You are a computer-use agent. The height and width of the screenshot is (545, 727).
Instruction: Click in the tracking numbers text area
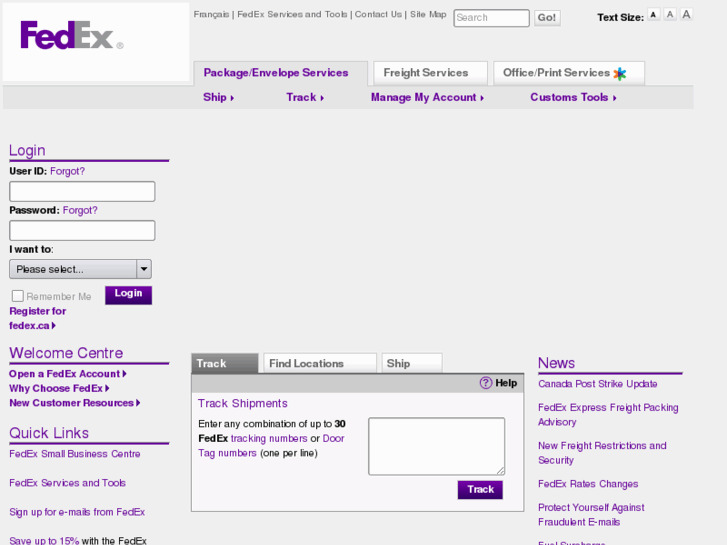click(x=437, y=446)
